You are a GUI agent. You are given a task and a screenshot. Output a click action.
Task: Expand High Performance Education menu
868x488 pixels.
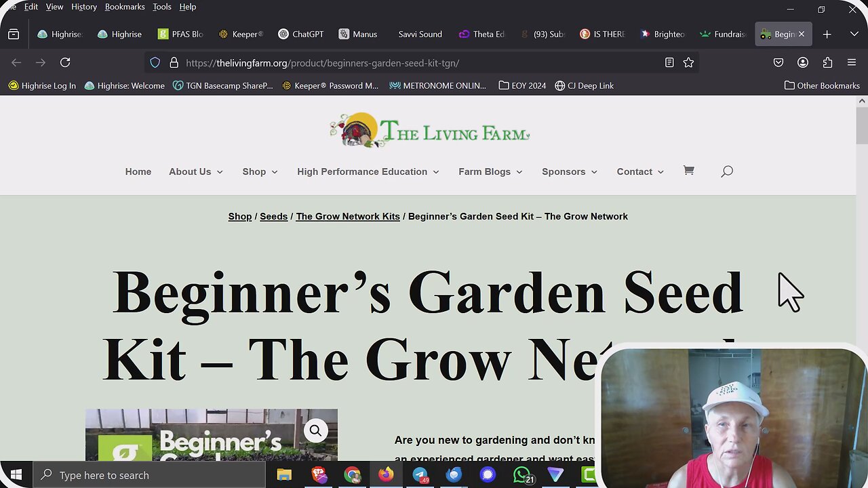368,171
